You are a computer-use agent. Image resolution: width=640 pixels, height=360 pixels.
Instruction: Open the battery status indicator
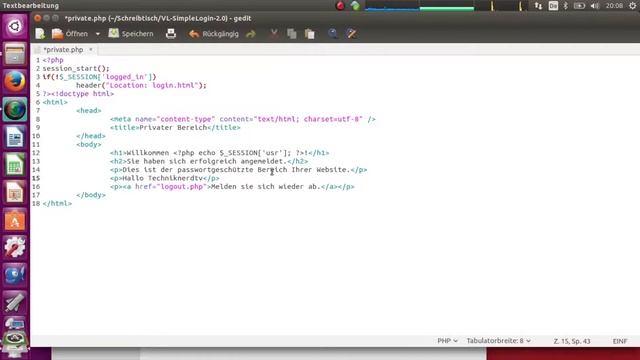point(579,6)
